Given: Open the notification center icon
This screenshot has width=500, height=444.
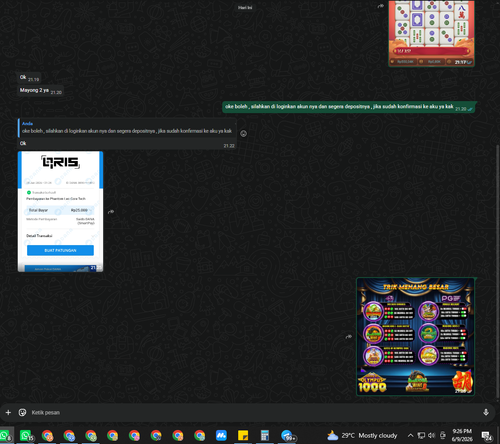Looking at the screenshot, I should (x=487, y=436).
